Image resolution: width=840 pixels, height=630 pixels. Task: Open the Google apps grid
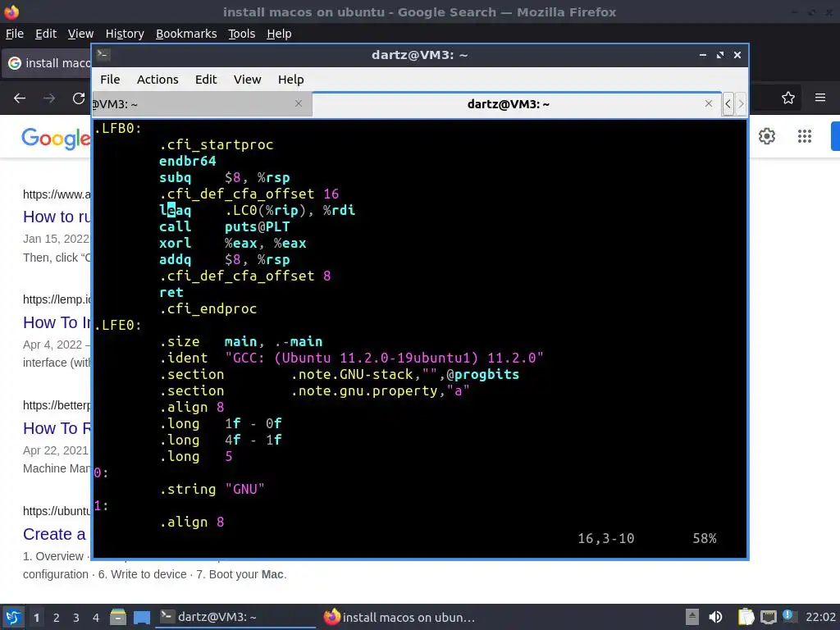click(x=804, y=136)
